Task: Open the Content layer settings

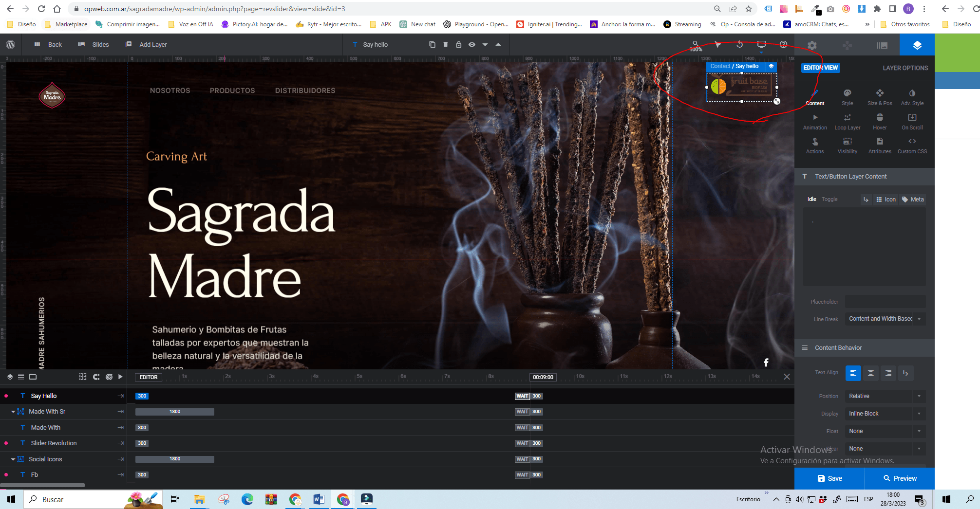Action: [x=815, y=97]
